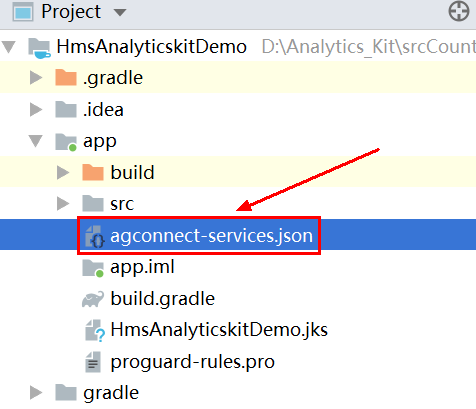The image size is (476, 409).
Task: Expand the .idea folder arrow
Action: pos(36,109)
